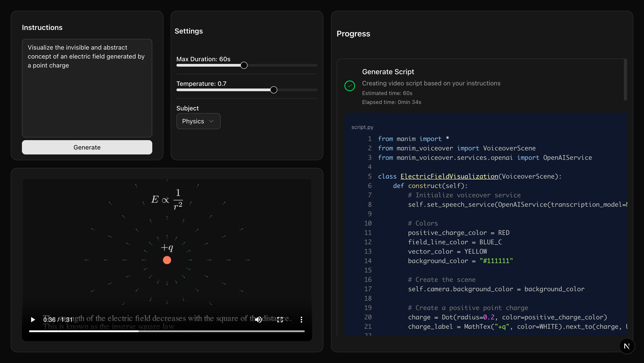This screenshot has height=363, width=644.
Task: Click the Next.js dev indicator icon
Action: coord(627,346)
